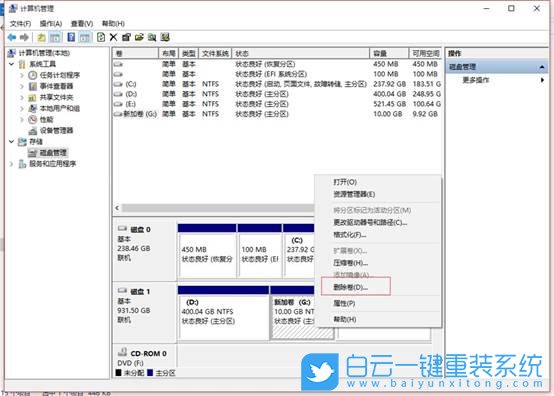Select 共享文件夹 in the tree
This screenshot has height=396, width=554.
[x=56, y=97]
